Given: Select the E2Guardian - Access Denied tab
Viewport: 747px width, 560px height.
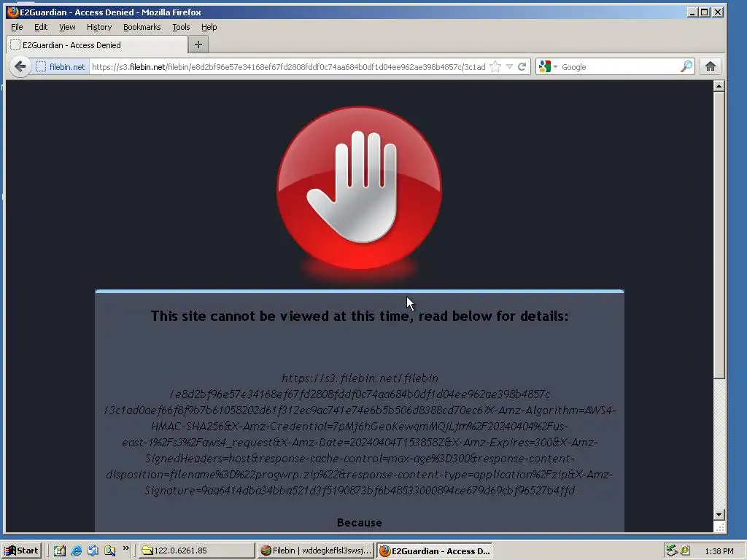Looking at the screenshot, I should coord(97,44).
